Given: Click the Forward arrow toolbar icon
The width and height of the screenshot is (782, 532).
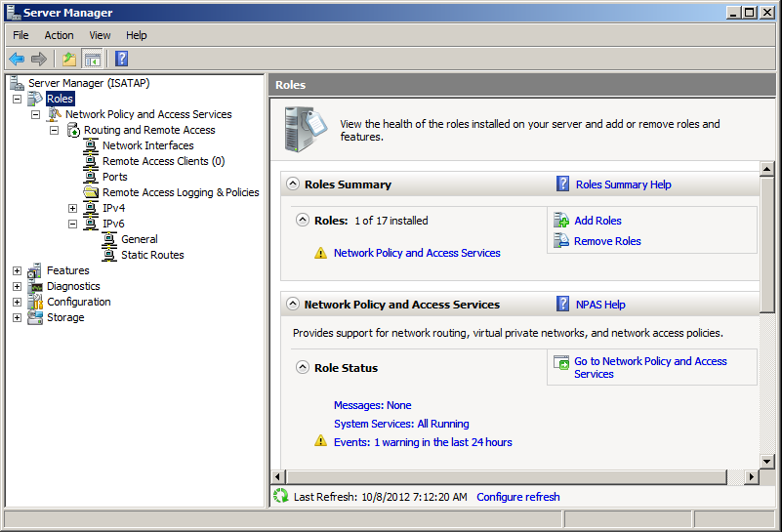Looking at the screenshot, I should [x=38, y=59].
